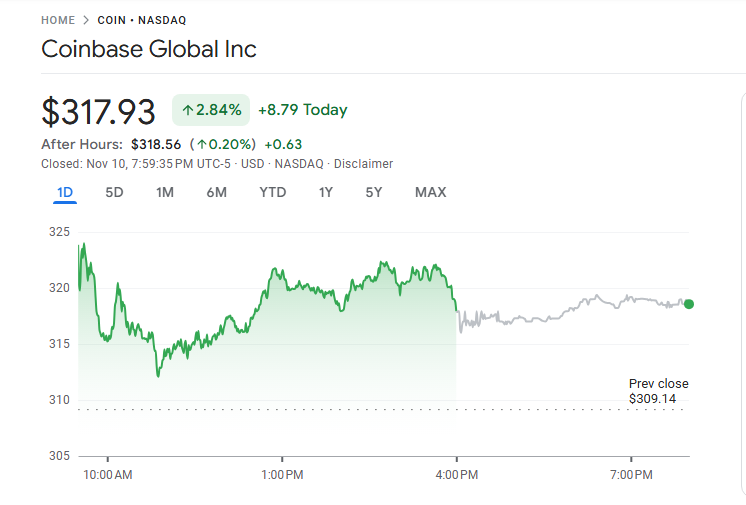Viewport: 746px width, 505px height.
Task: Open the YTD chart range
Action: [x=272, y=192]
